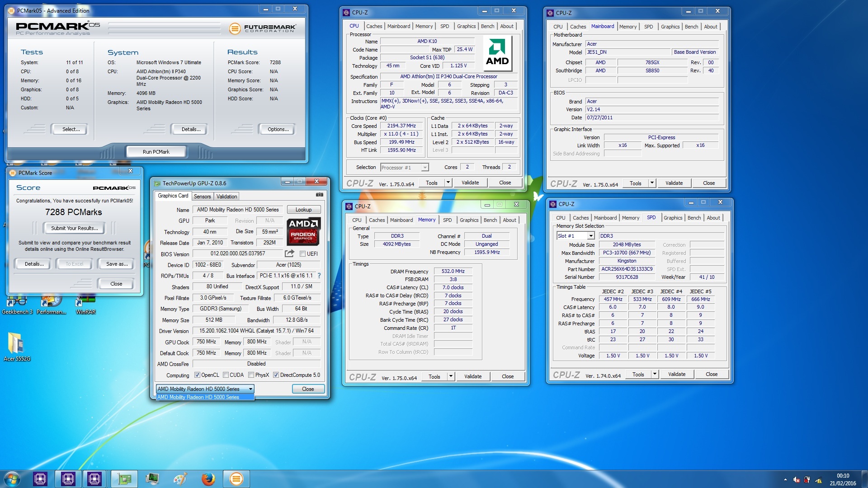Click the AMD logo in CPU-Z CPU tab
The height and width of the screenshot is (488, 868).
(x=497, y=54)
